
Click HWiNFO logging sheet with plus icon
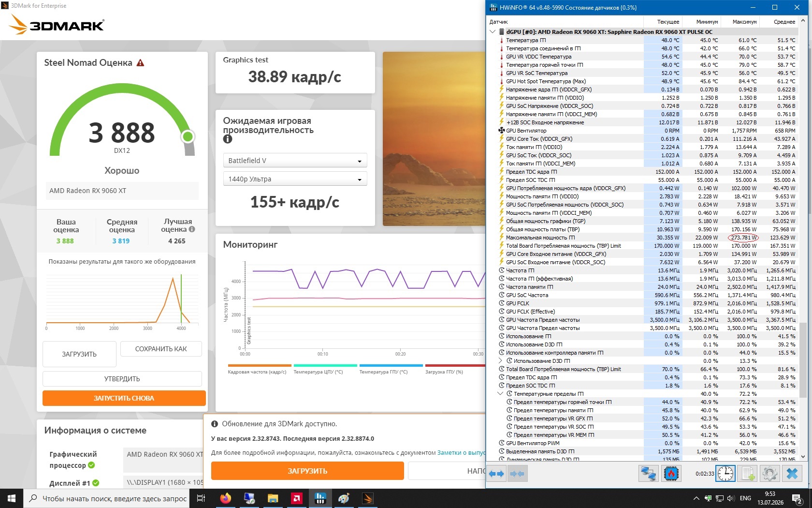[x=748, y=474]
